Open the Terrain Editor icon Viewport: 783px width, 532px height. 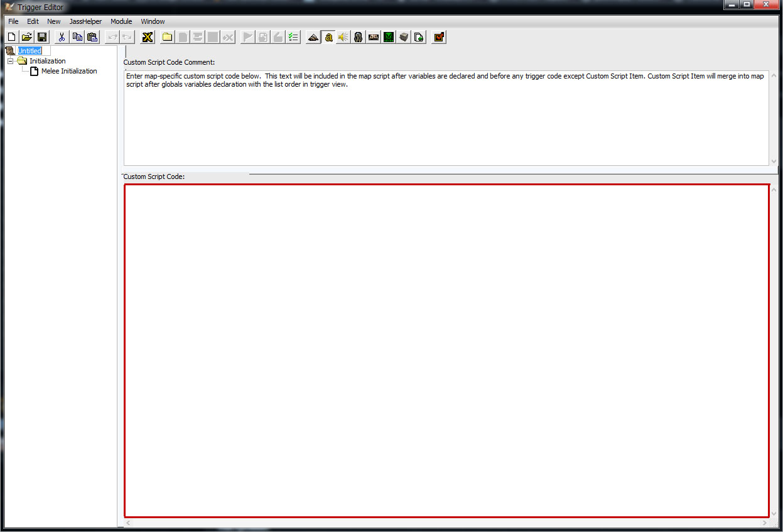click(x=313, y=37)
